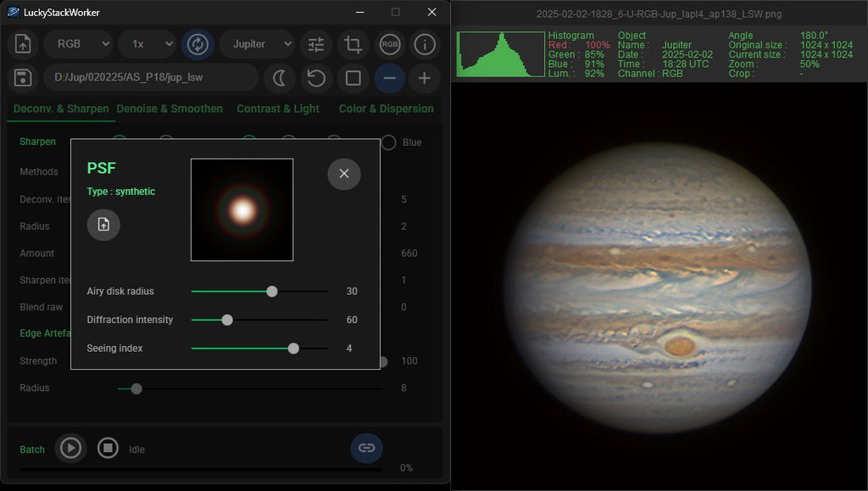Click the Seeing index value 4
The height and width of the screenshot is (491, 868).
click(348, 349)
